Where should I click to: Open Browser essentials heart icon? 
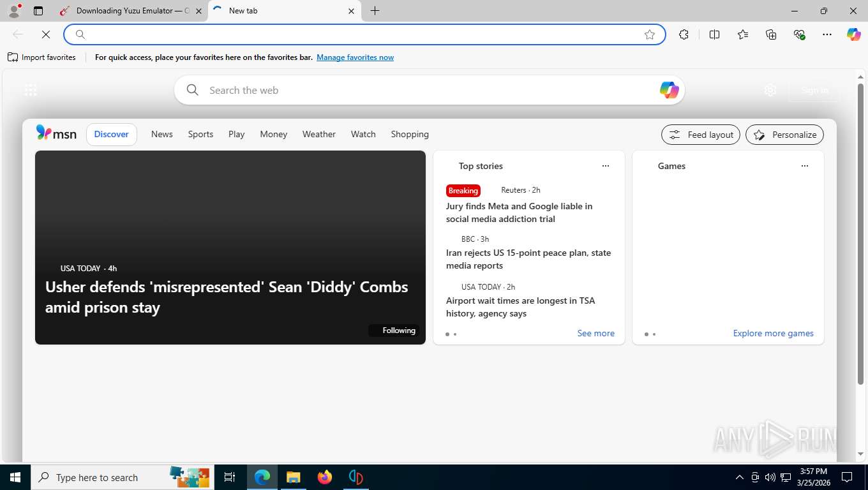point(799,34)
